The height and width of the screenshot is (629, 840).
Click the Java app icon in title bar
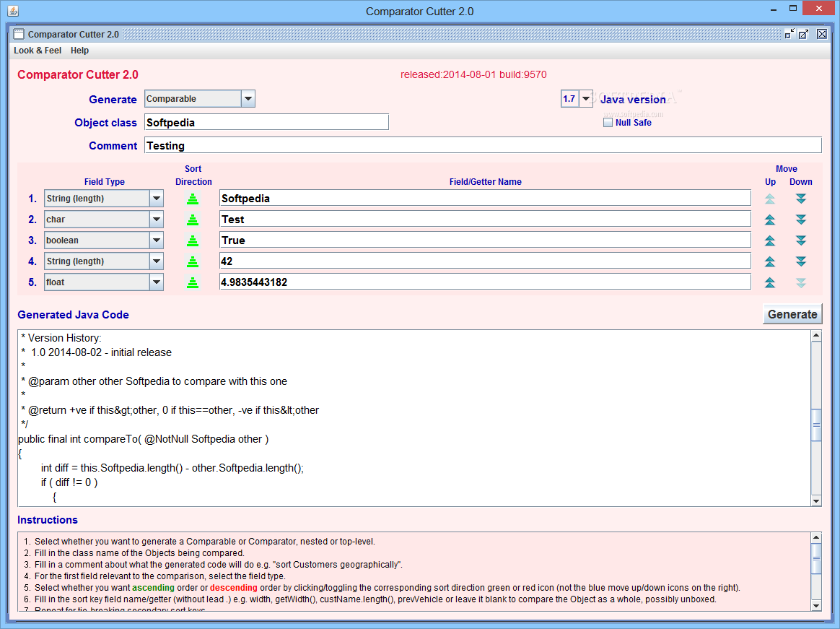coord(13,11)
